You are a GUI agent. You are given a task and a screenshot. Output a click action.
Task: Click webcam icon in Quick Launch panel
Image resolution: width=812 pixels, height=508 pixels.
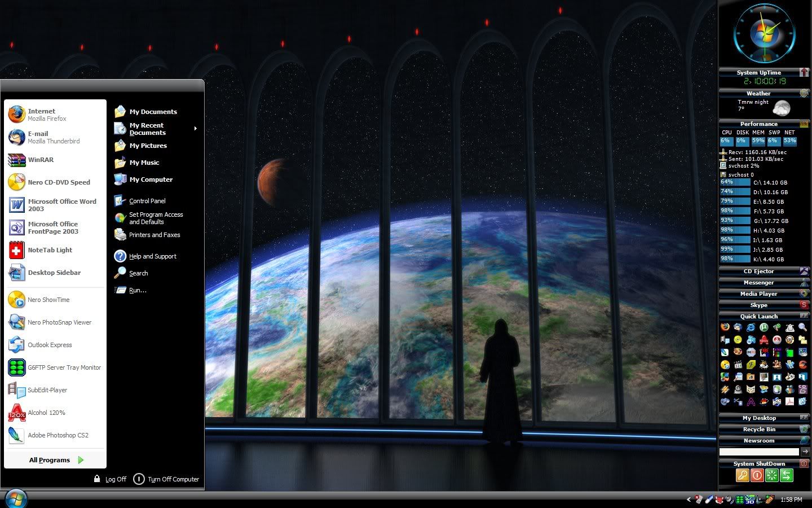click(x=738, y=389)
